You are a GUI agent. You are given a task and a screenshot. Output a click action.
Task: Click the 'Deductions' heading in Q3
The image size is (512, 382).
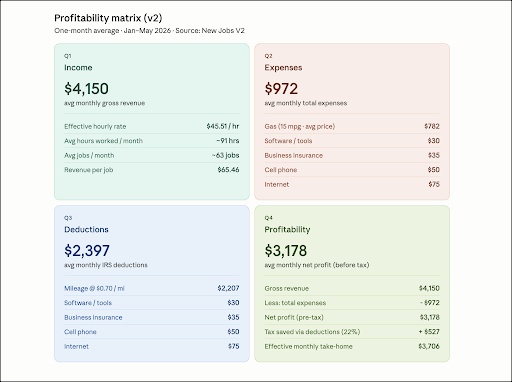(x=86, y=229)
